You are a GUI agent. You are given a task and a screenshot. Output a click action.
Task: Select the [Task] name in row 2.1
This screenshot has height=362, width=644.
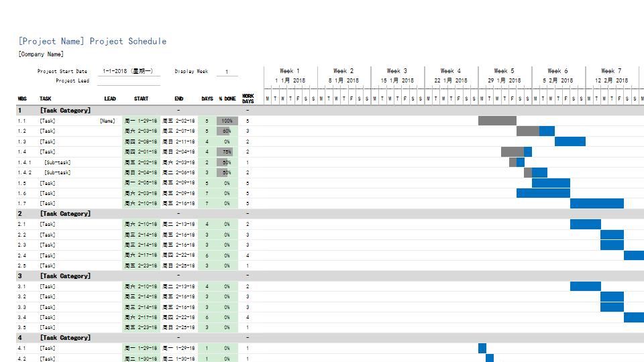[x=48, y=225]
